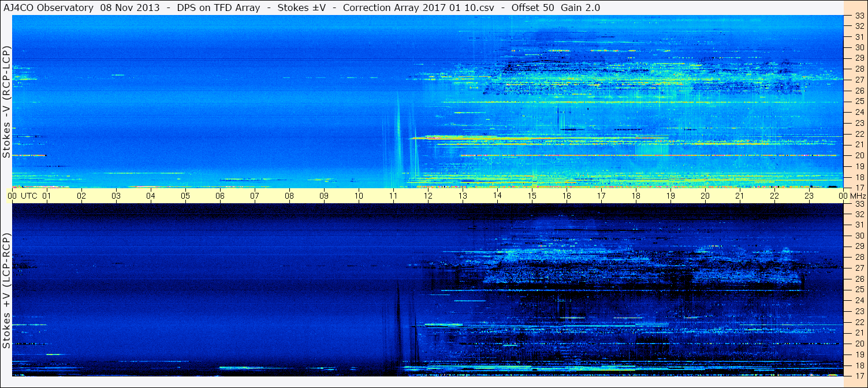This screenshot has width=868, height=388.
Task: Choose the 09 hour tick on the time axis
Action: point(324,196)
